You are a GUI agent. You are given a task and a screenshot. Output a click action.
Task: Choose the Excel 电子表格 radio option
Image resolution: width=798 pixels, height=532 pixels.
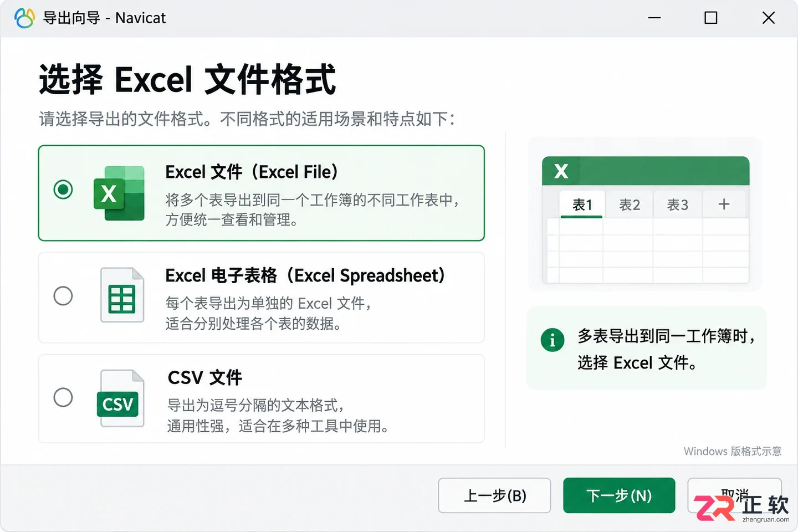click(x=63, y=296)
